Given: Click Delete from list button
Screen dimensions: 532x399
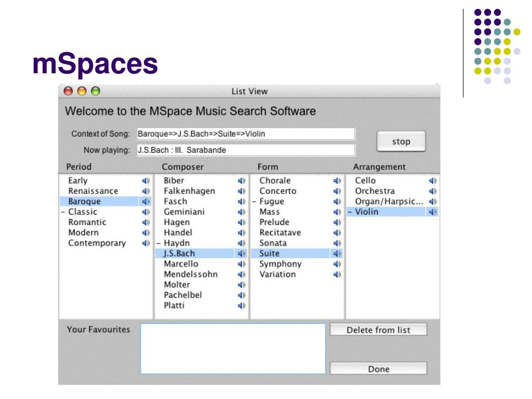Looking at the screenshot, I should pyautogui.click(x=378, y=330).
